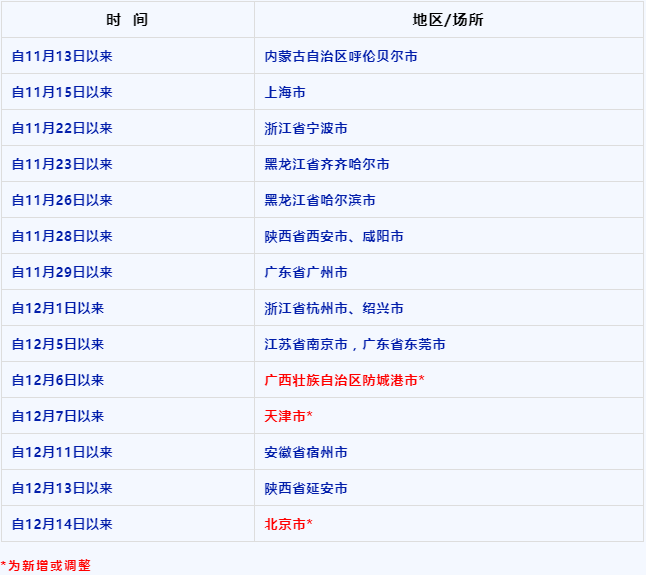Click the 江苏省南京市，广东省东莞市 cell
This screenshot has width=646, height=575.
449,344
